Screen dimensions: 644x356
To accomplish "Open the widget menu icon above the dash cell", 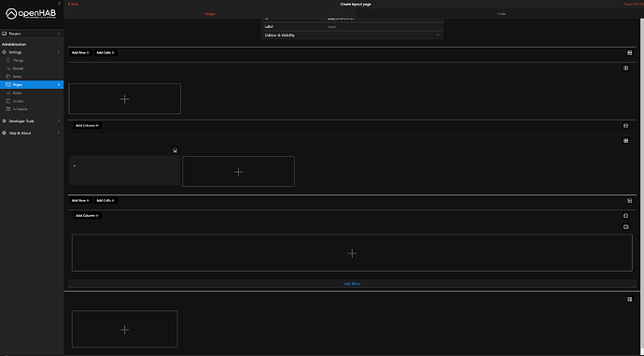I will click(x=175, y=150).
